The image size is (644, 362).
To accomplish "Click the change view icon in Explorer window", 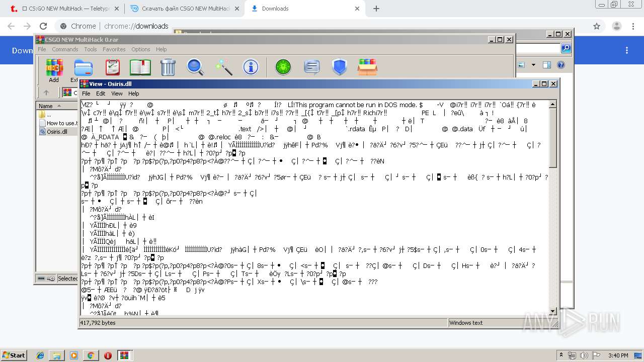I will (521, 65).
